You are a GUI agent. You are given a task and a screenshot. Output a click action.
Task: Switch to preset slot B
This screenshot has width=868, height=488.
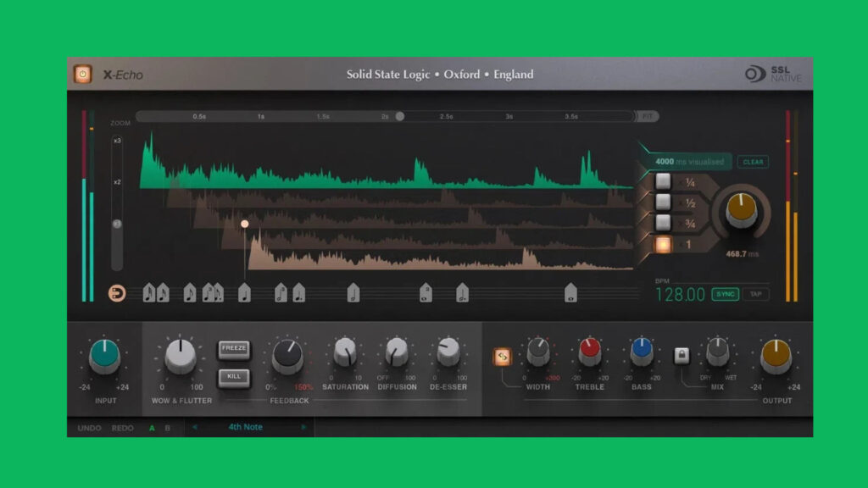tap(167, 428)
